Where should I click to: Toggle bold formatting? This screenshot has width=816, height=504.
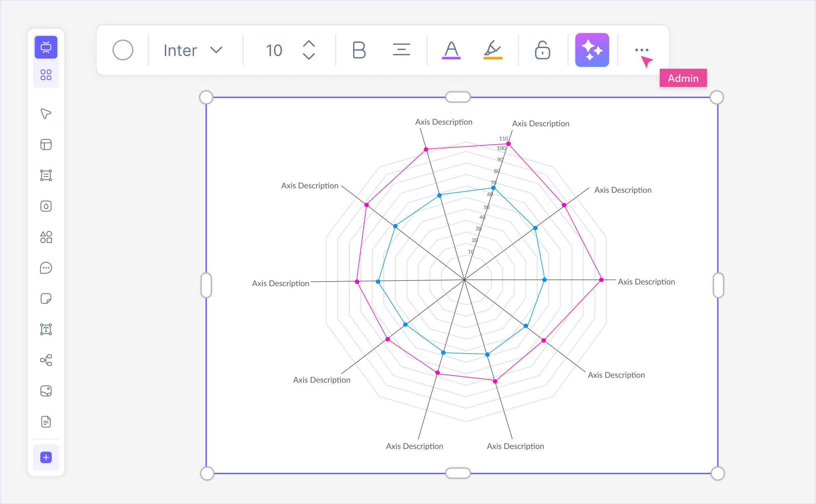click(x=359, y=50)
